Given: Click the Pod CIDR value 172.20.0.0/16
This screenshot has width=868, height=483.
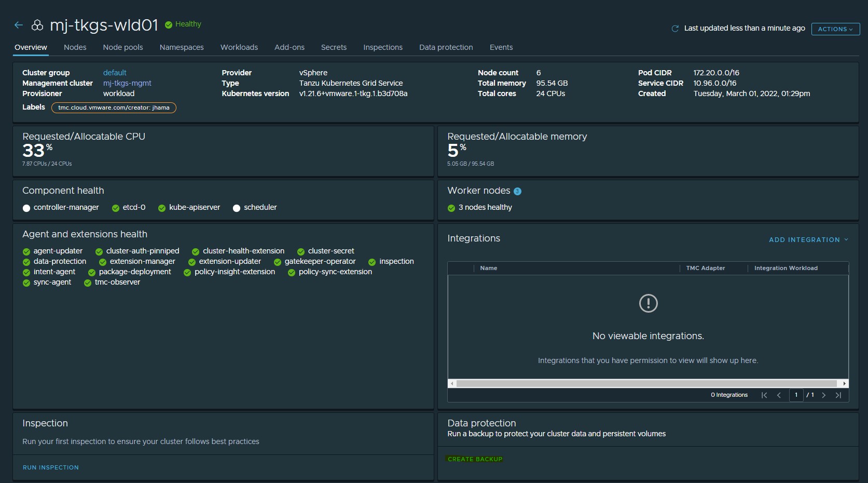Looking at the screenshot, I should click(x=717, y=73).
